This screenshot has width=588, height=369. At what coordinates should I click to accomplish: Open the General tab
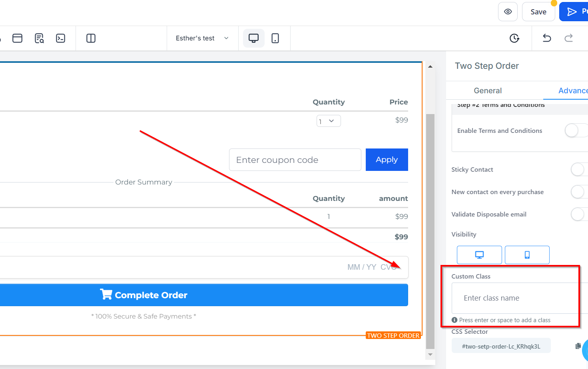(x=488, y=90)
